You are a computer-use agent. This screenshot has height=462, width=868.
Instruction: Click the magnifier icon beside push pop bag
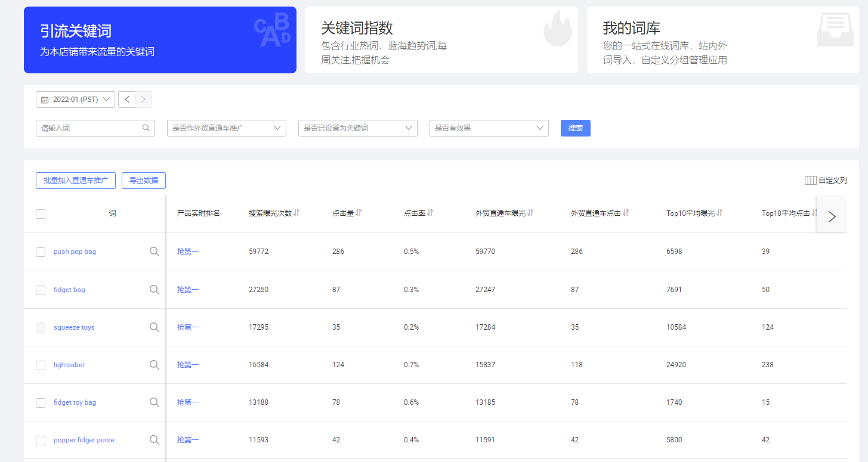154,252
